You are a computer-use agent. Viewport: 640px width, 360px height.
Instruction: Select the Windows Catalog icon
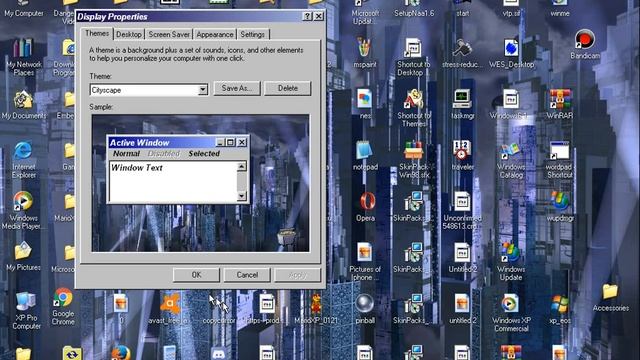[x=511, y=160]
